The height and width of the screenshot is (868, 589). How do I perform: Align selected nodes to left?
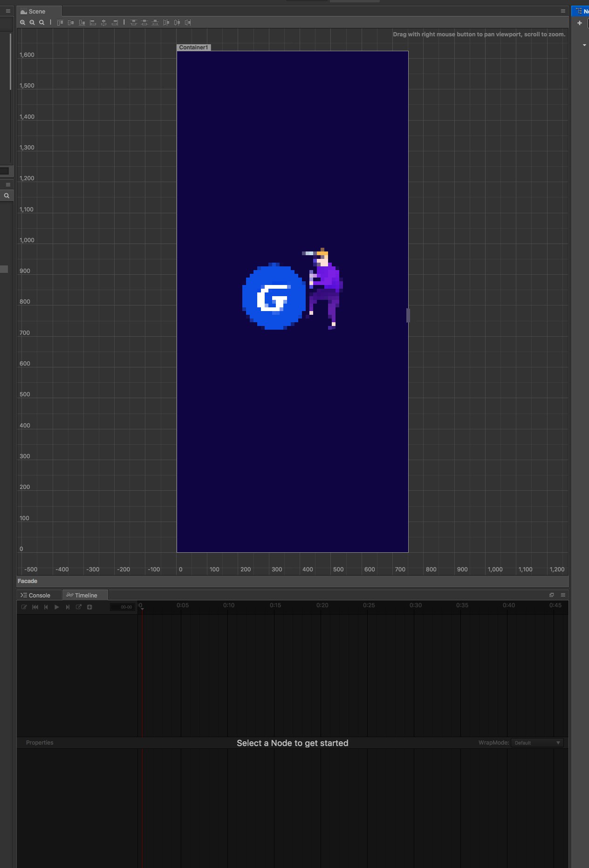93,22
